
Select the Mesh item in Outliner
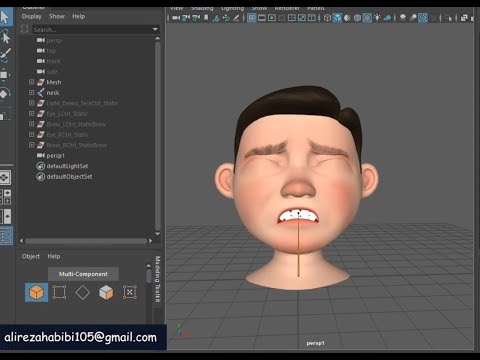[x=54, y=82]
